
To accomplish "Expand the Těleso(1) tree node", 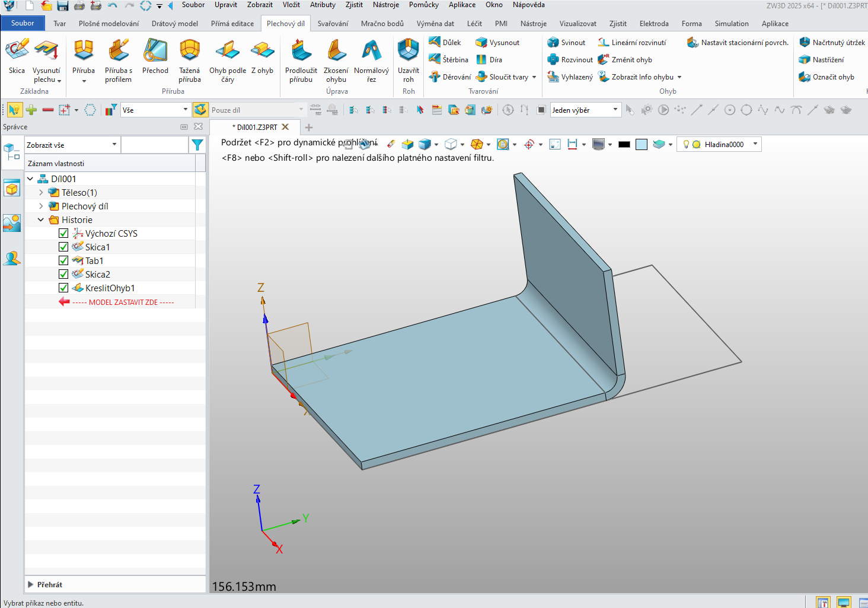I will [x=41, y=192].
